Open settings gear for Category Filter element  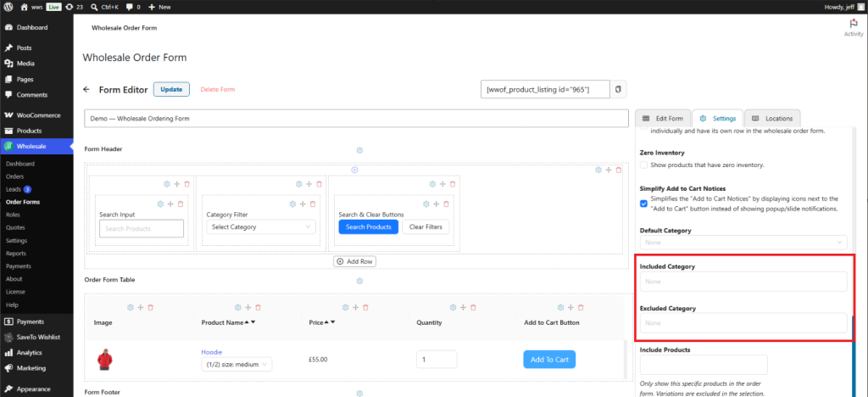click(x=292, y=204)
